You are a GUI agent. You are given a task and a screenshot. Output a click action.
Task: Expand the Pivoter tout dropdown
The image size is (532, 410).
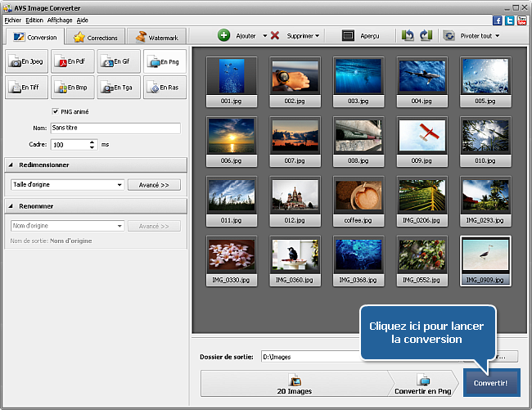[x=496, y=36]
